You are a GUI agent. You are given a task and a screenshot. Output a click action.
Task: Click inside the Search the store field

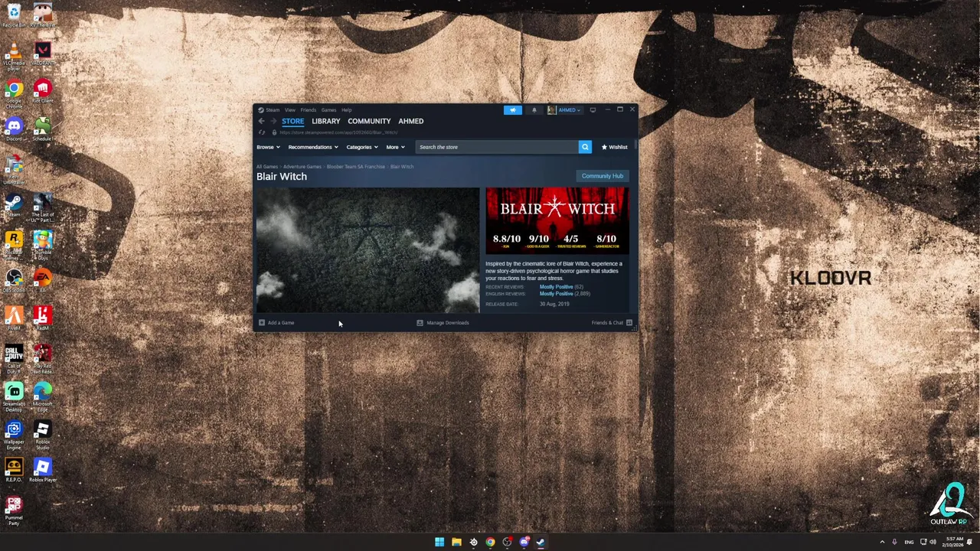[x=497, y=147]
